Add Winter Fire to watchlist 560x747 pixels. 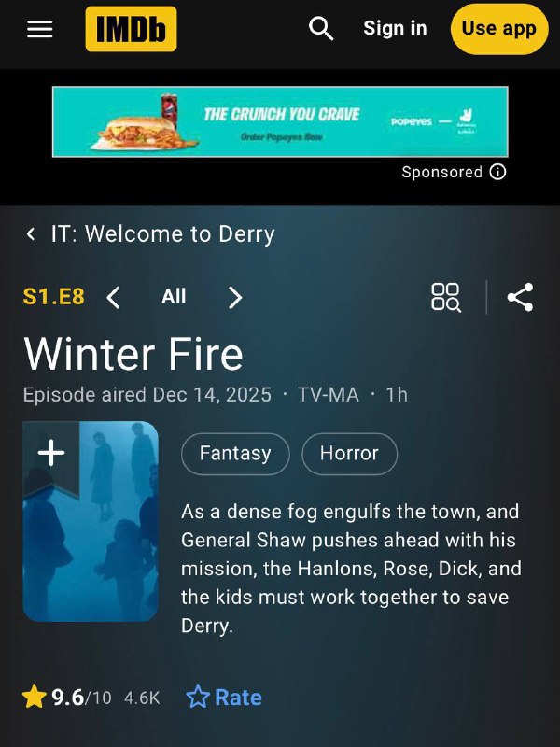coord(51,452)
